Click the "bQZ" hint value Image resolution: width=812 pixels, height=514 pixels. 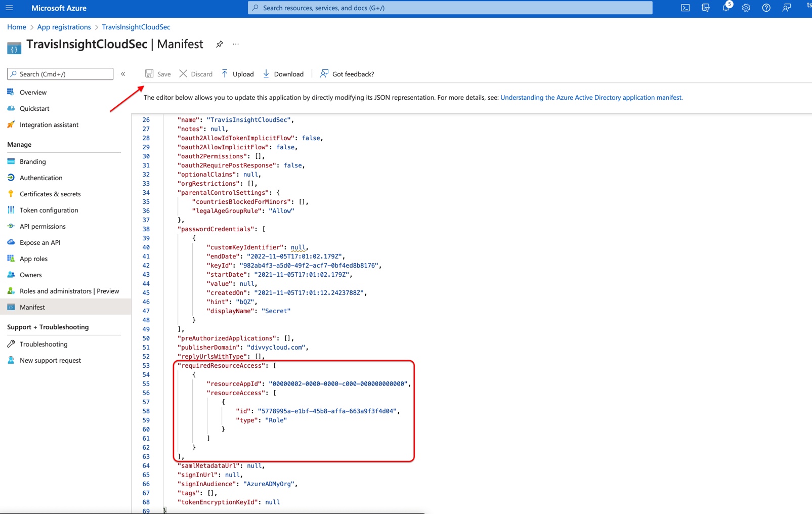(x=245, y=302)
